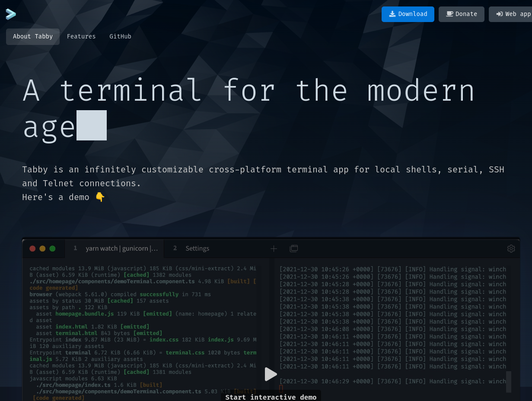Click 'index.html' in terminal output
Screen dimensions: 532x401
(72, 327)
